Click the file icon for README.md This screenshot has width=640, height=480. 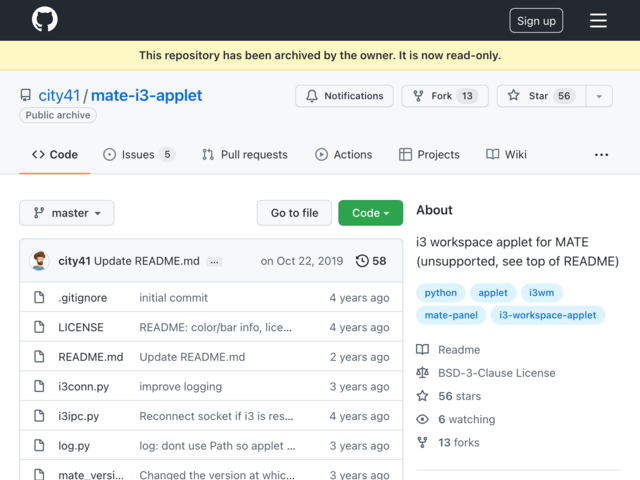click(39, 357)
